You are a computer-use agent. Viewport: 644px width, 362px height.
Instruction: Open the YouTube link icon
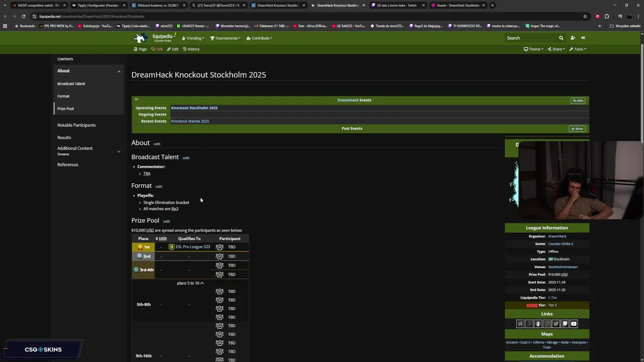574,324
